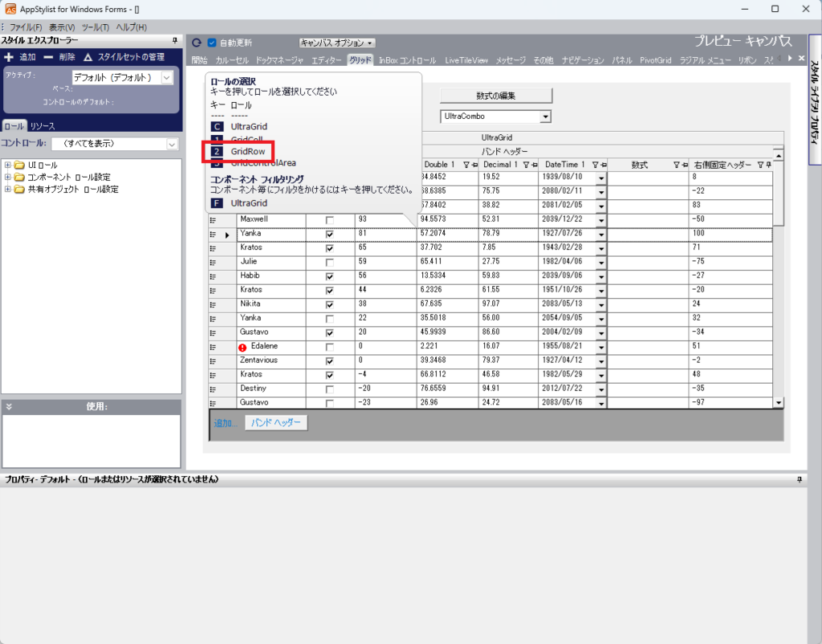822x644 pixels.
Task: Switch to the 開始 canvas tab
Action: point(199,60)
